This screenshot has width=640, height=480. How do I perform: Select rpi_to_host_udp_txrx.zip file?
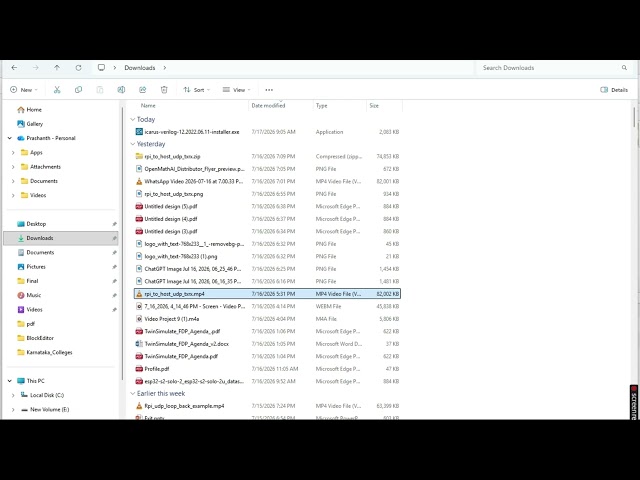pyautogui.click(x=267, y=156)
